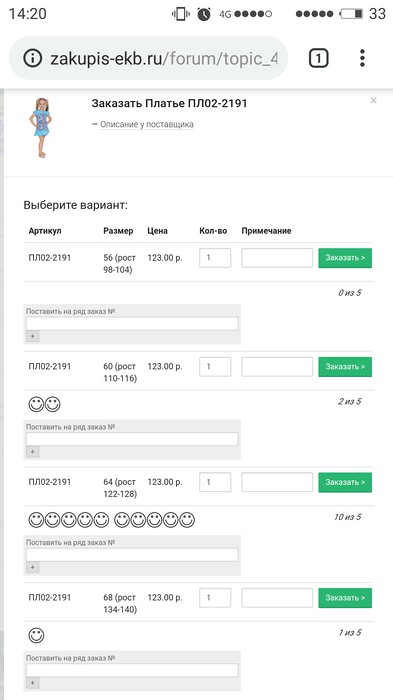The image size is (393, 700).
Task: Focus the quantity field for size 64
Action: pyautogui.click(x=215, y=483)
